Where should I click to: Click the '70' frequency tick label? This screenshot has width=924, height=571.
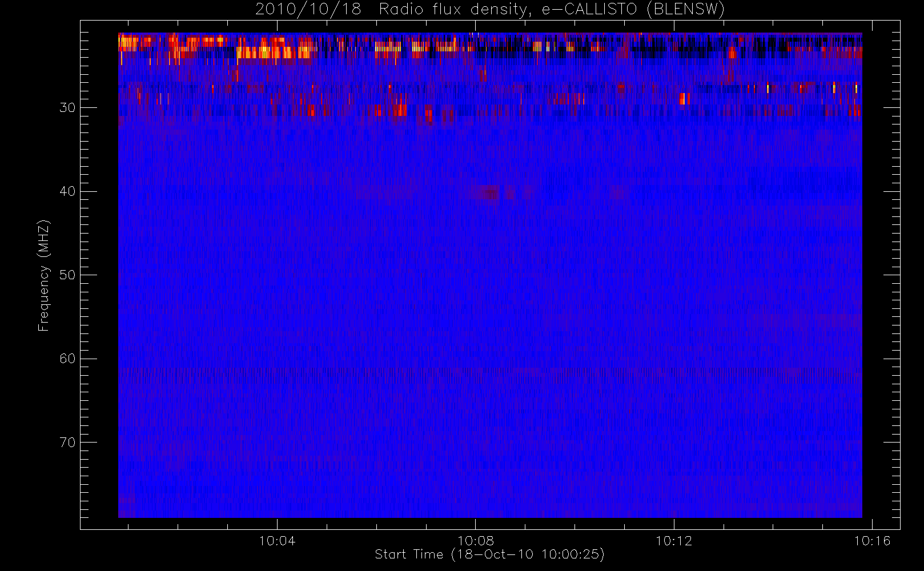[67, 443]
